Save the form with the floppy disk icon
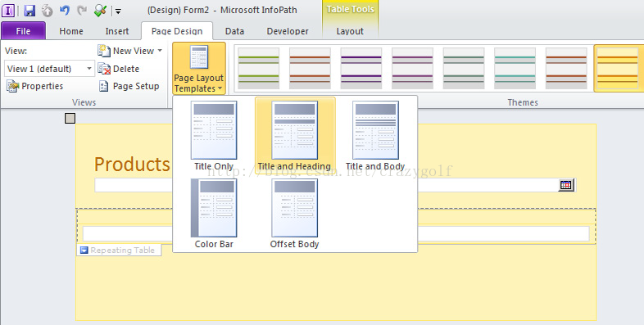 [x=29, y=11]
